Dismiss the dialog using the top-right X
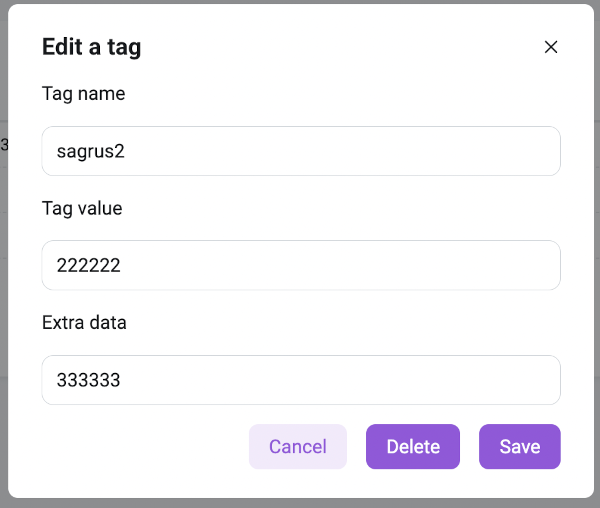Image resolution: width=600 pixels, height=508 pixels. click(550, 47)
